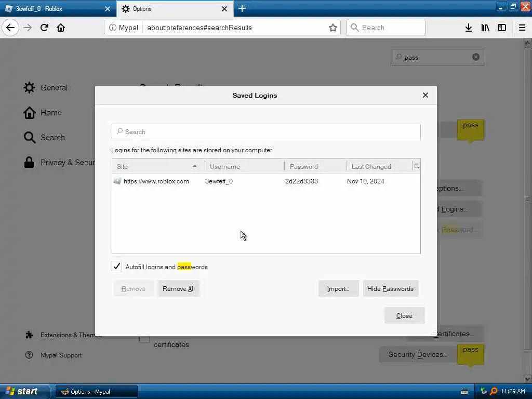Open the Downloads arrow icon

tap(468, 28)
